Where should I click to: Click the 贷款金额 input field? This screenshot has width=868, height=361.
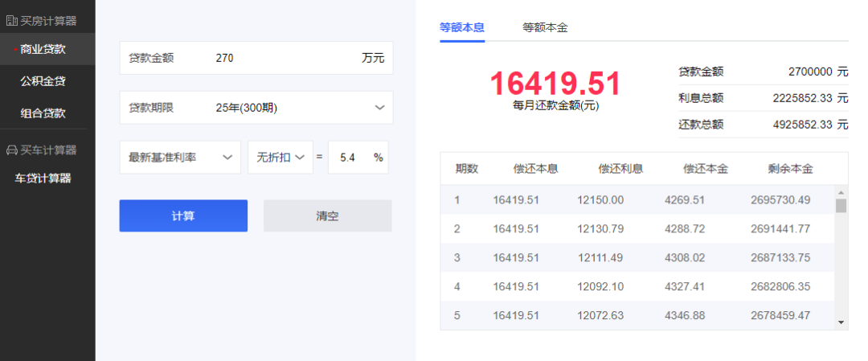pos(281,58)
